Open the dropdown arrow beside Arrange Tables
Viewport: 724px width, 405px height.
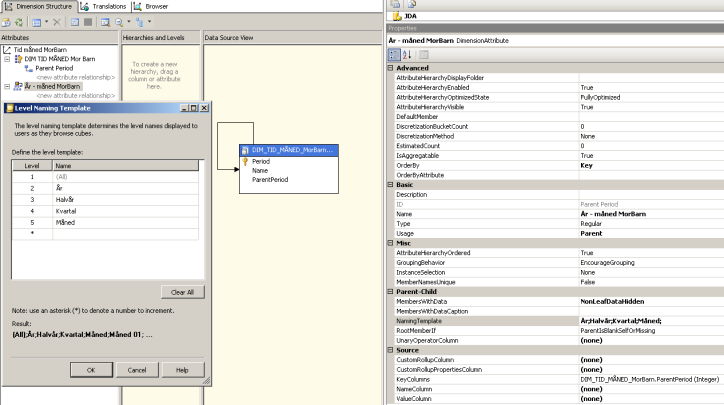(149, 22)
